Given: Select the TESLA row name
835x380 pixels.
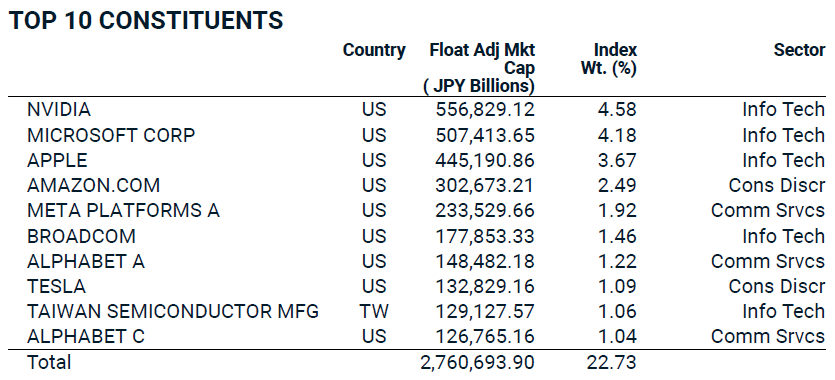Looking at the screenshot, I should pyautogui.click(x=56, y=286).
